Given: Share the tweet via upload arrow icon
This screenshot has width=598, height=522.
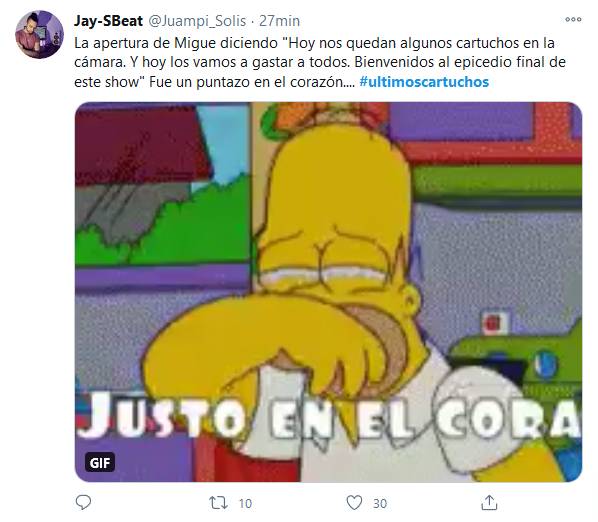Looking at the screenshot, I should 489,503.
